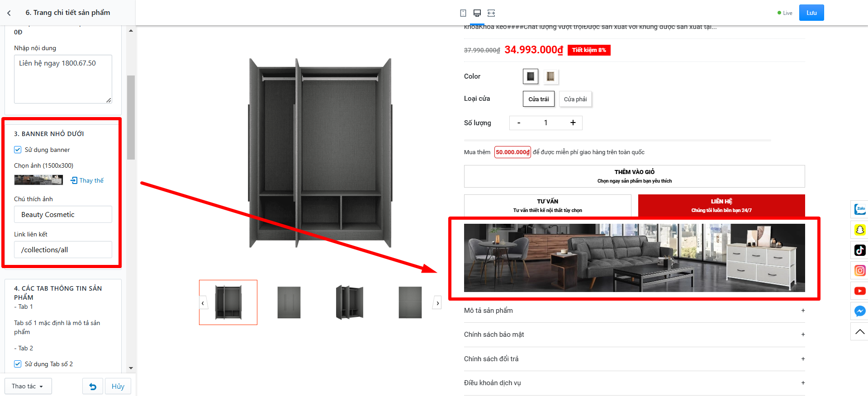Click the undo arrow button
The width and height of the screenshot is (868, 396).
pyautogui.click(x=93, y=387)
